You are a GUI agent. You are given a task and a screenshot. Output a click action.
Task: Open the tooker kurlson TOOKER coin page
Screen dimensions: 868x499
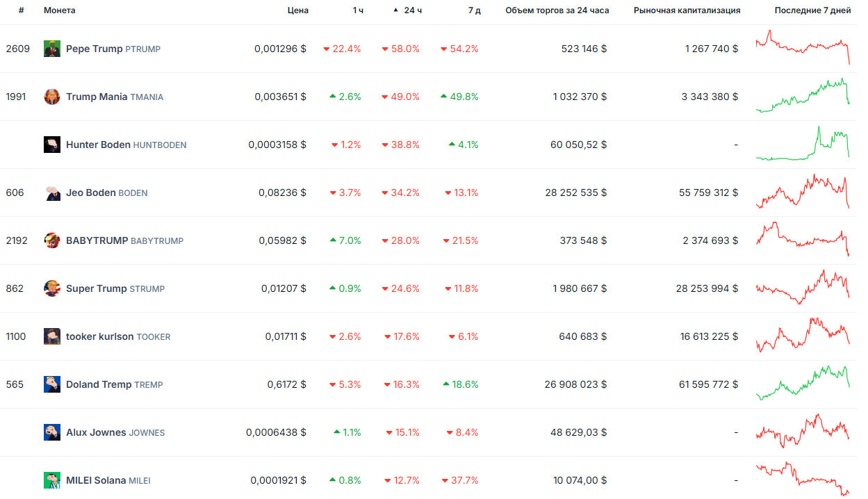tap(118, 336)
